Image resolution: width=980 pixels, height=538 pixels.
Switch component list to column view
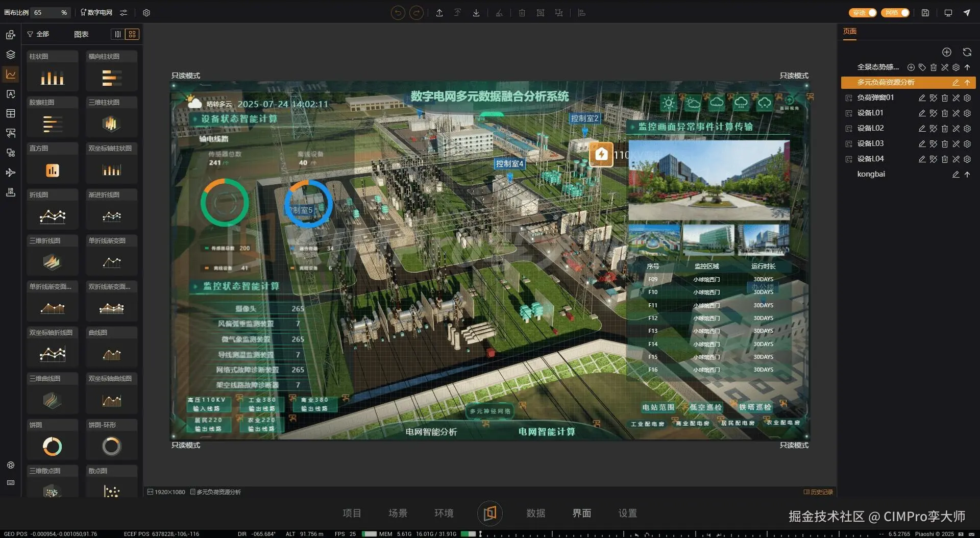(118, 34)
